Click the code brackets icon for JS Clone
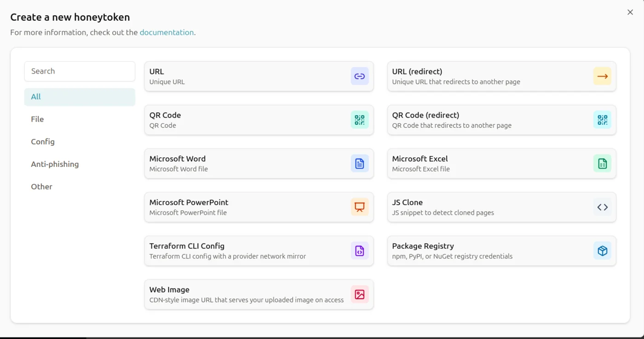This screenshot has height=339, width=644. click(x=603, y=207)
